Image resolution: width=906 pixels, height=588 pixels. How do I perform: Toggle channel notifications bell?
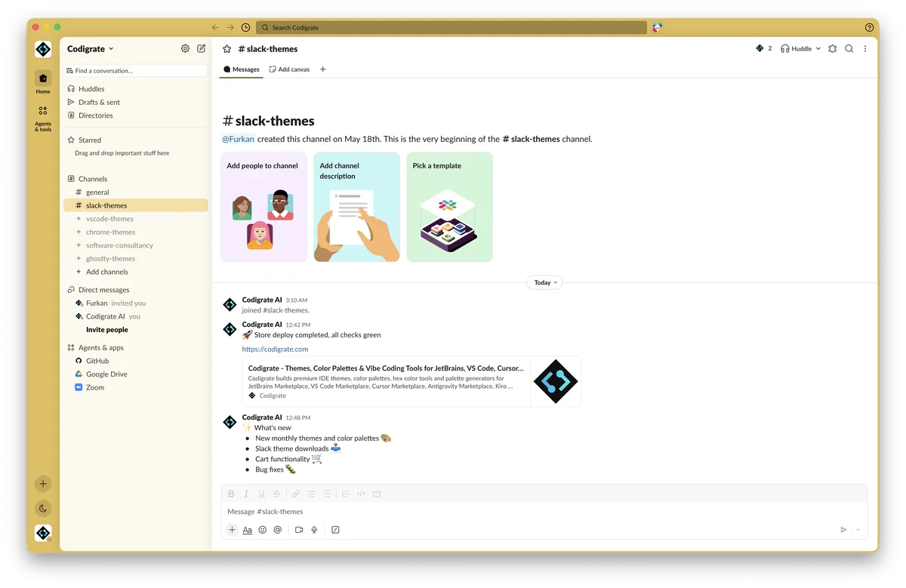833,48
